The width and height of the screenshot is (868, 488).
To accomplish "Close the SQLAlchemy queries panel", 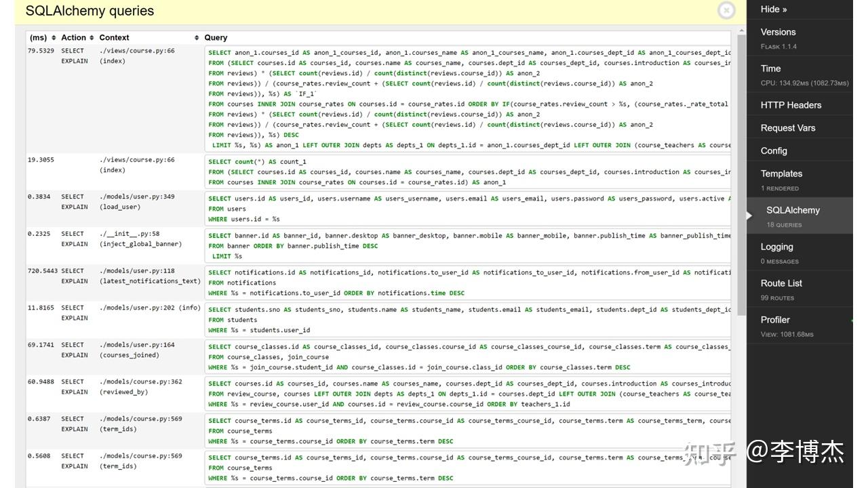I will [x=726, y=10].
